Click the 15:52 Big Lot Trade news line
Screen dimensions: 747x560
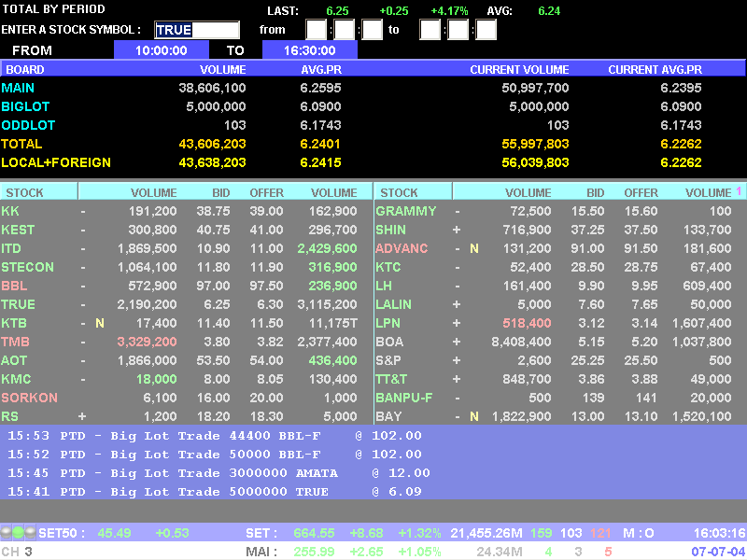click(215, 455)
